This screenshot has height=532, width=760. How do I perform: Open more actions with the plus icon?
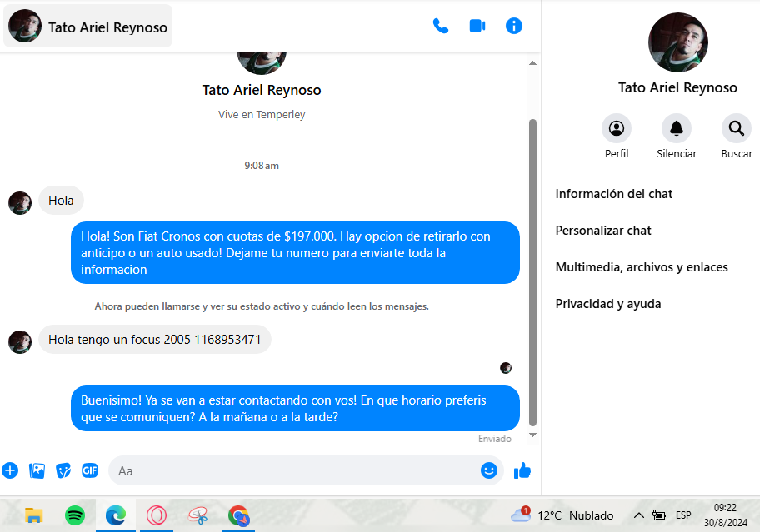pos(10,470)
